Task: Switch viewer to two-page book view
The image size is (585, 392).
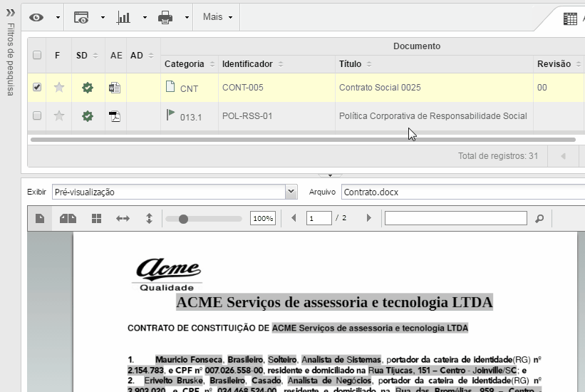Action: coord(68,218)
